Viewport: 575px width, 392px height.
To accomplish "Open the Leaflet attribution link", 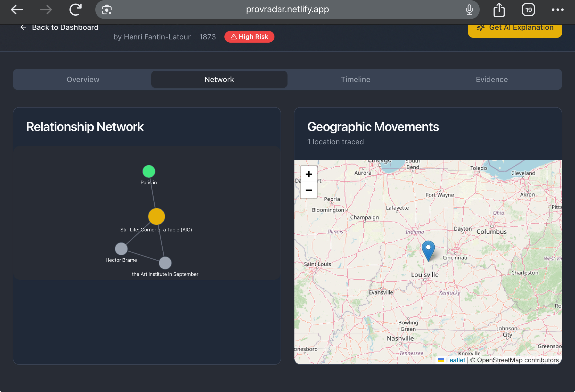I will coord(455,360).
